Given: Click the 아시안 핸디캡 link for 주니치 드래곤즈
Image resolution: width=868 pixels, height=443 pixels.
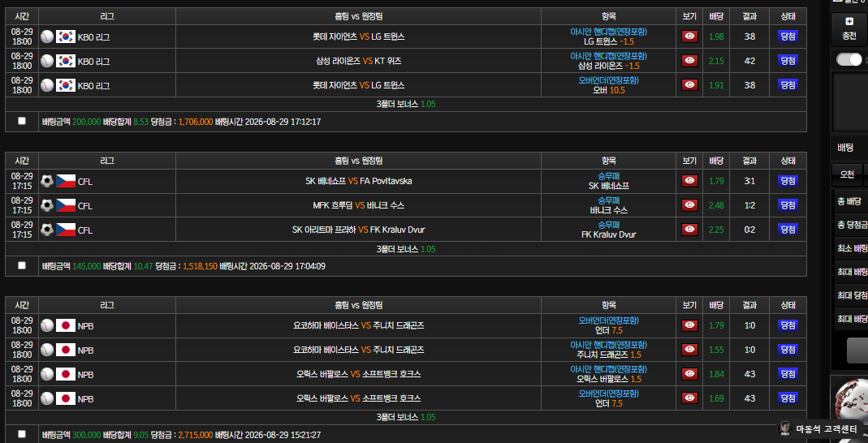Looking at the screenshot, I should point(608,345).
